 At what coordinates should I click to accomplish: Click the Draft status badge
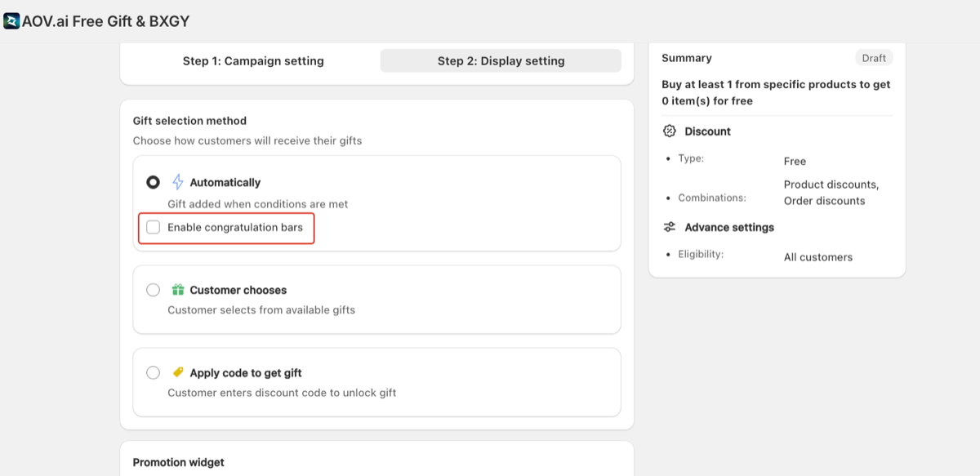pos(874,58)
